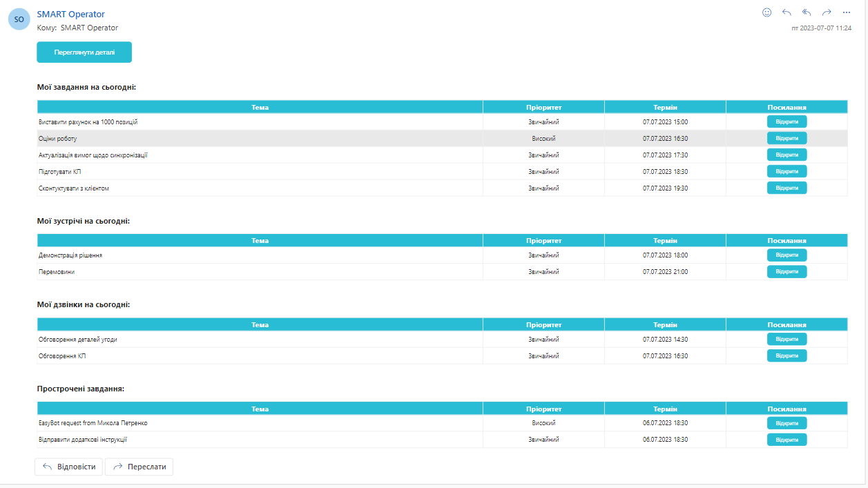Click Відкрити for 'Демонстрація рішення' meeting
This screenshot has width=868, height=488.
(x=787, y=255)
